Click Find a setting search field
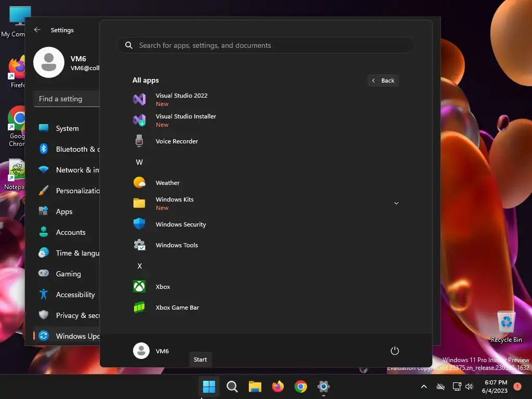 point(67,99)
